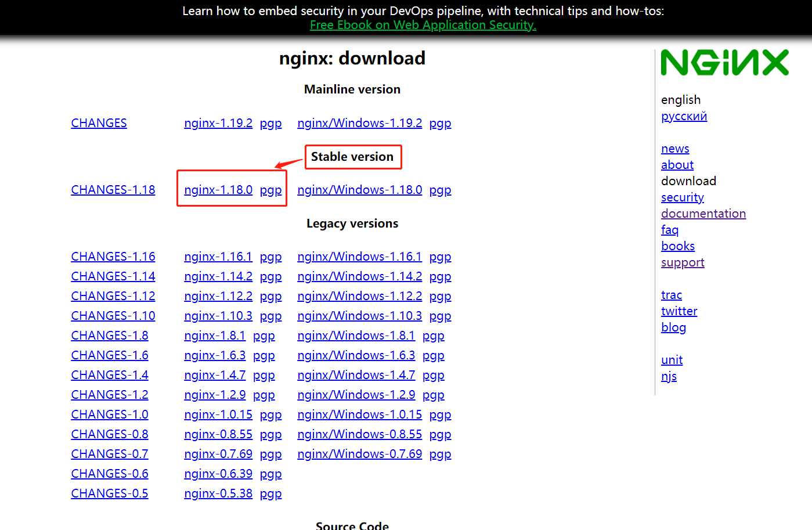
Task: Download nginx/Windows-1.18.0
Action: coord(360,190)
